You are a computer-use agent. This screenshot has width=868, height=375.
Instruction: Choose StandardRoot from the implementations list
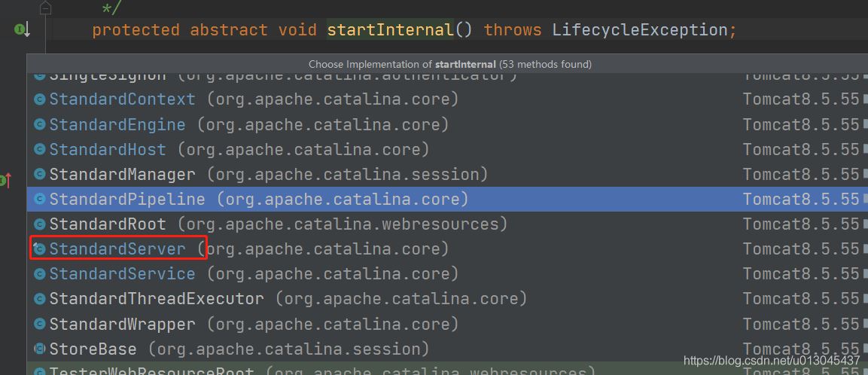click(x=107, y=224)
